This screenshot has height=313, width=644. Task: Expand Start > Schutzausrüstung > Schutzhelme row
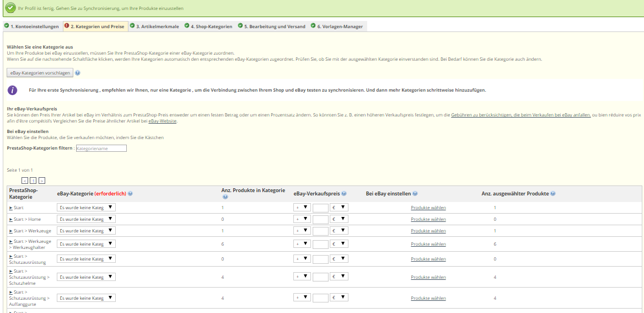click(10, 271)
